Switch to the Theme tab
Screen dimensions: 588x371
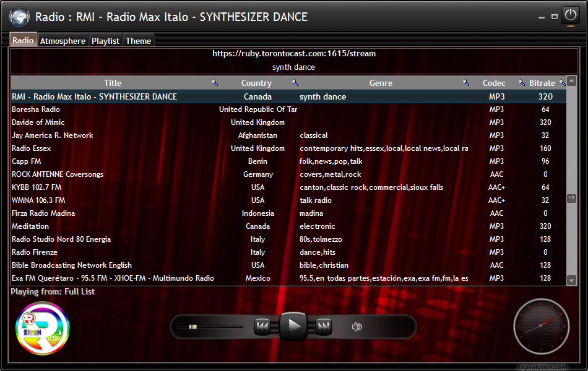pyautogui.click(x=138, y=41)
